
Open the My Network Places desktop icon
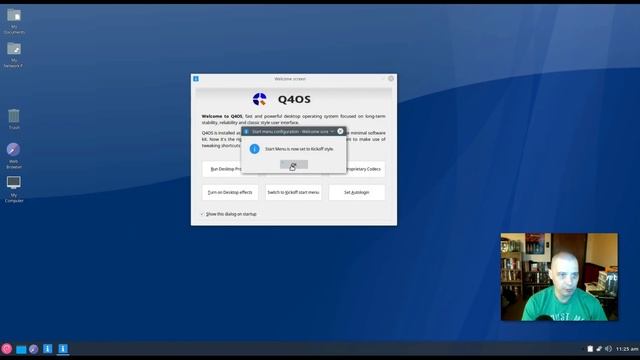[x=14, y=54]
